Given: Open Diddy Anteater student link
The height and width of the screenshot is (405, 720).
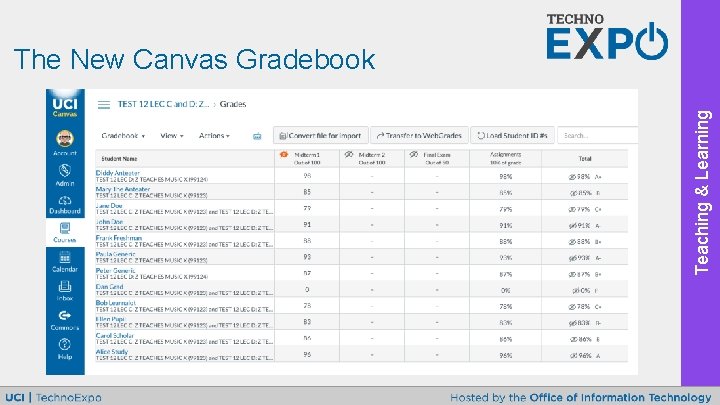Looking at the screenshot, I should pyautogui.click(x=118, y=173).
